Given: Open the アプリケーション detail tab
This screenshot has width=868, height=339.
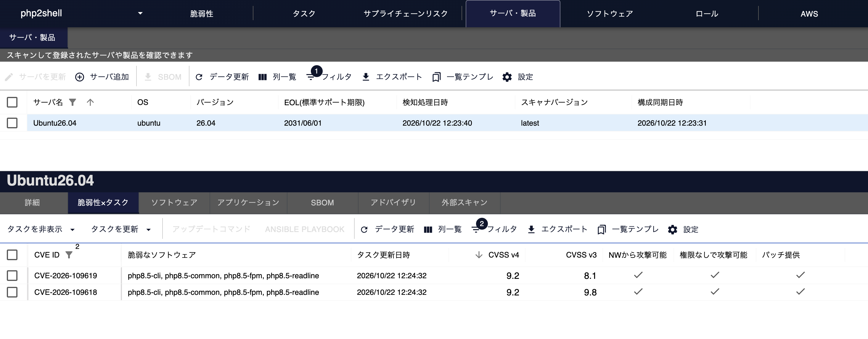Looking at the screenshot, I should (x=248, y=202).
